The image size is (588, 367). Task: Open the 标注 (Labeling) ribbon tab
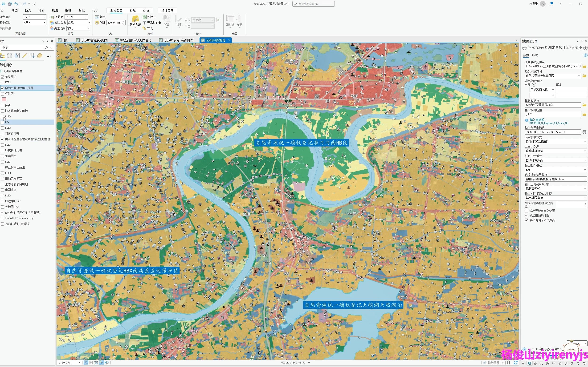pos(133,10)
